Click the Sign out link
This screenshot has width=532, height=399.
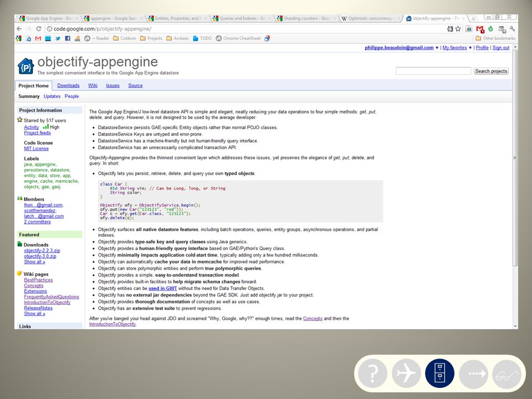click(x=501, y=48)
